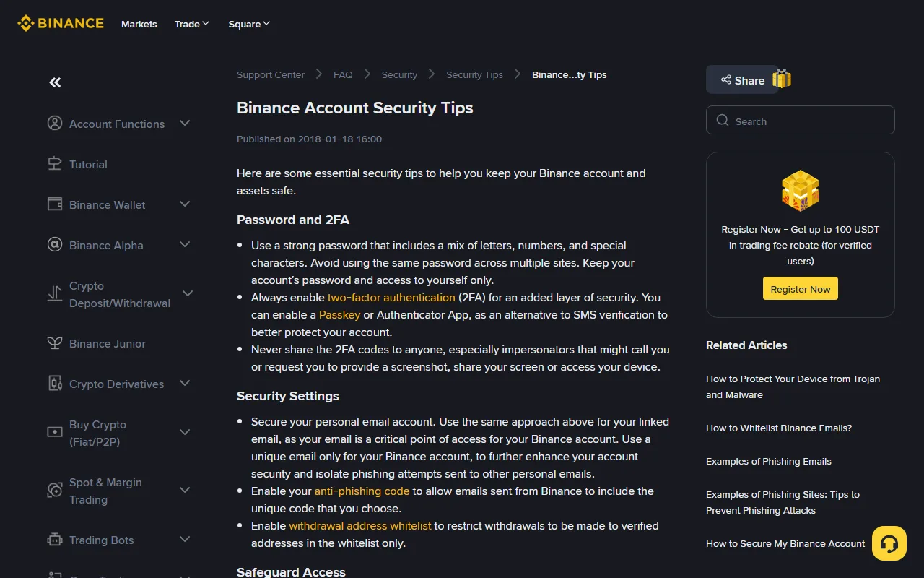Viewport: 924px width, 578px height.
Task: Click the Spot & Margin Trading icon
Action: click(x=55, y=490)
